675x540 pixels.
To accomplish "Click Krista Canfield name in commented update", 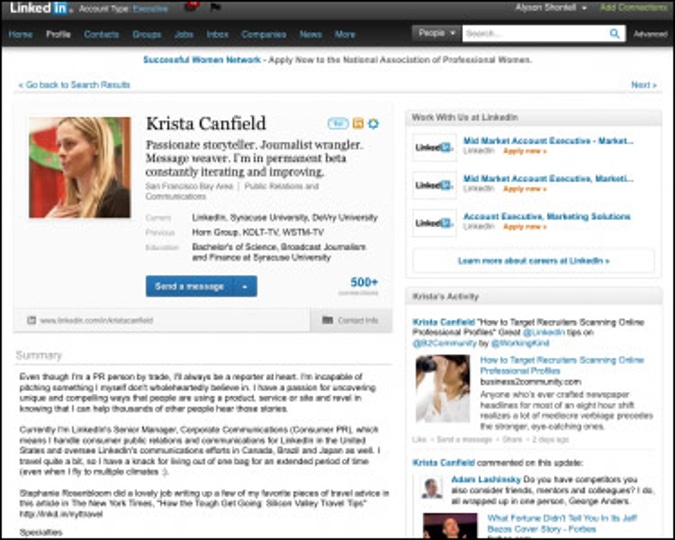I will click(x=443, y=463).
